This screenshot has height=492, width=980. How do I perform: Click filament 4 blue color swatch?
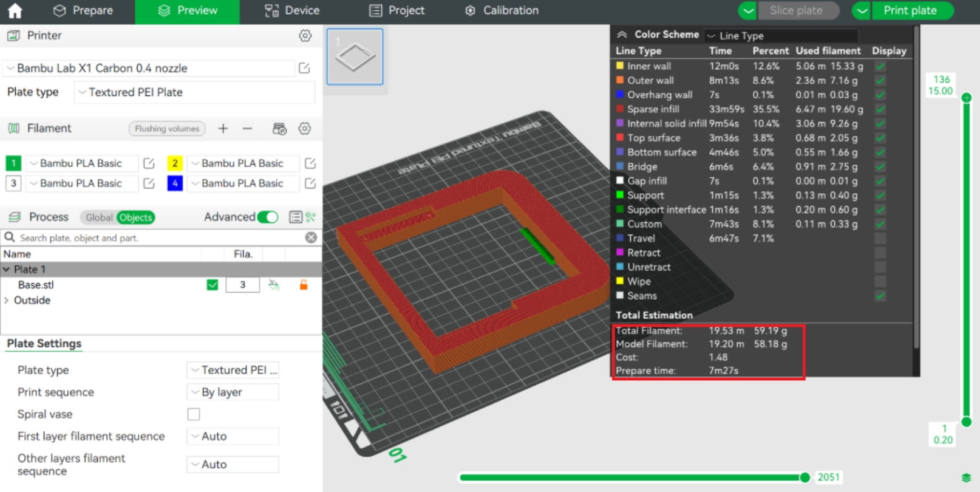click(x=175, y=183)
